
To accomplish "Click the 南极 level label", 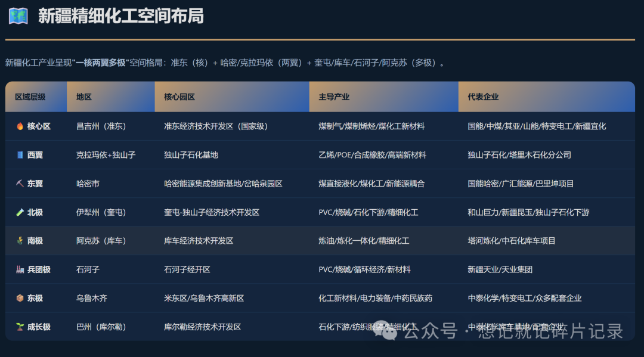I will point(35,241).
